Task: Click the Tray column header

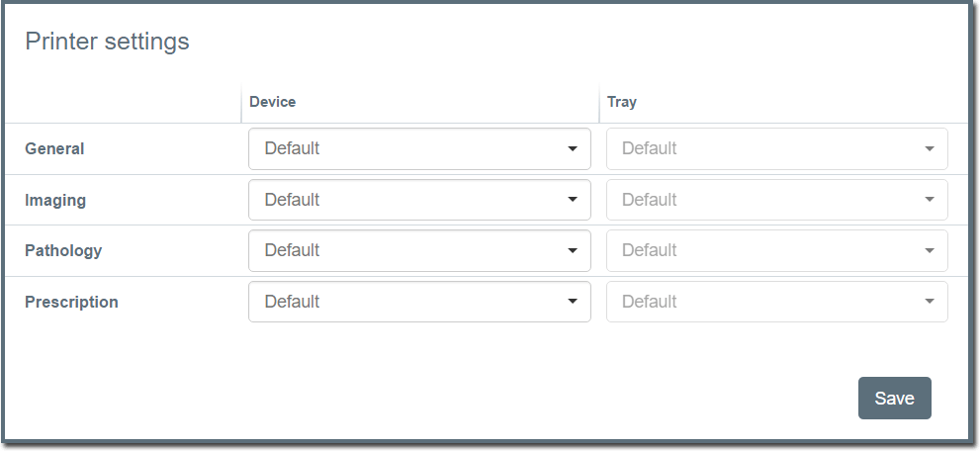Action: pyautogui.click(x=621, y=102)
